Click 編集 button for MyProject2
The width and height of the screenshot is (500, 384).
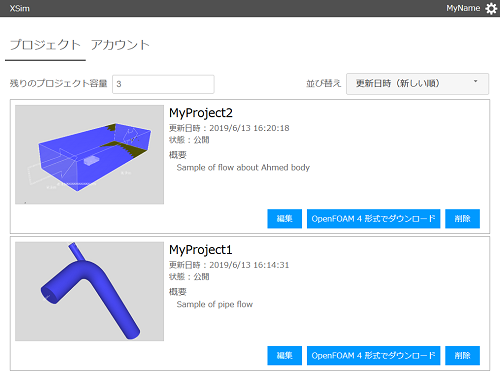pyautogui.click(x=285, y=219)
